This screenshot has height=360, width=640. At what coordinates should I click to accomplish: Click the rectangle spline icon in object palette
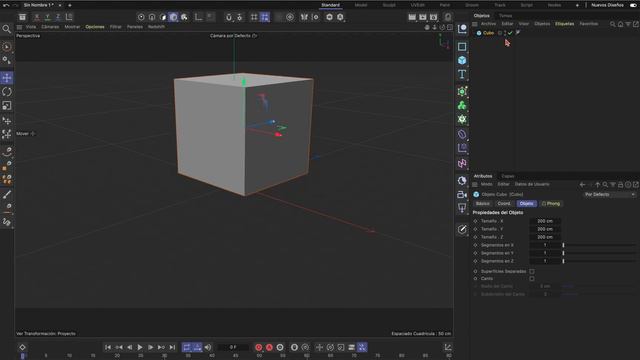(462, 47)
